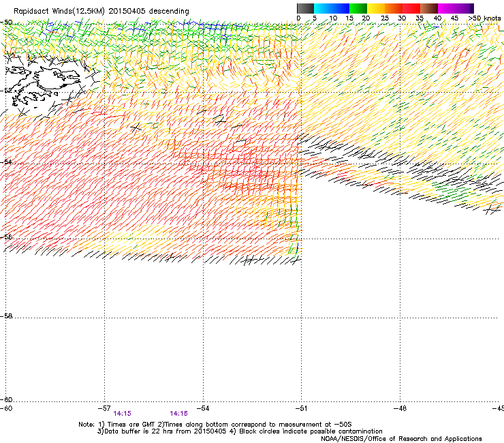Click the yellow 20-25 knots legend swatch
The height and width of the screenshot is (443, 504).
[x=376, y=8]
